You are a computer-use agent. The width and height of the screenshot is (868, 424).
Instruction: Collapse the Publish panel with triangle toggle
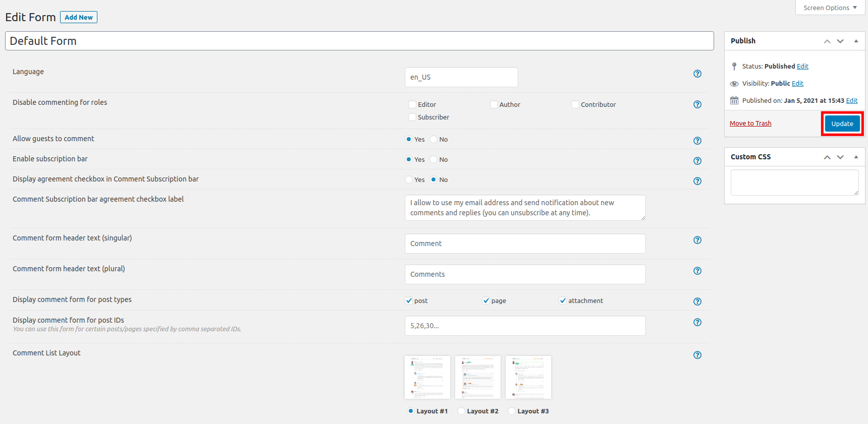(x=856, y=41)
